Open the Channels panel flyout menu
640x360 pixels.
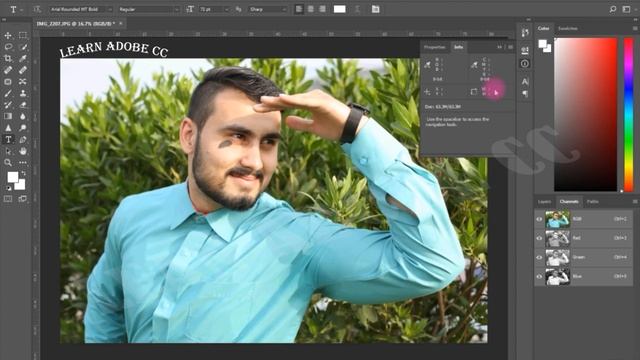tap(635, 201)
